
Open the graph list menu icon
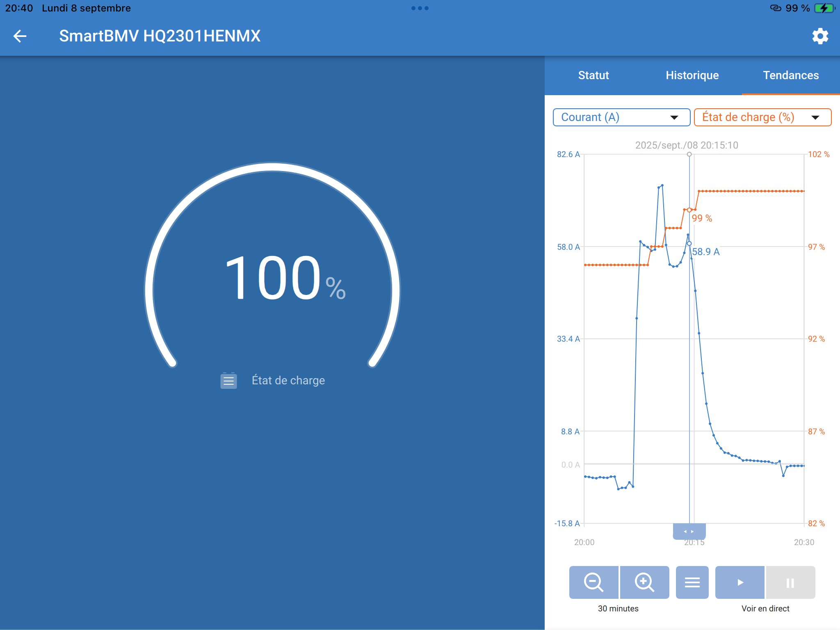(692, 582)
